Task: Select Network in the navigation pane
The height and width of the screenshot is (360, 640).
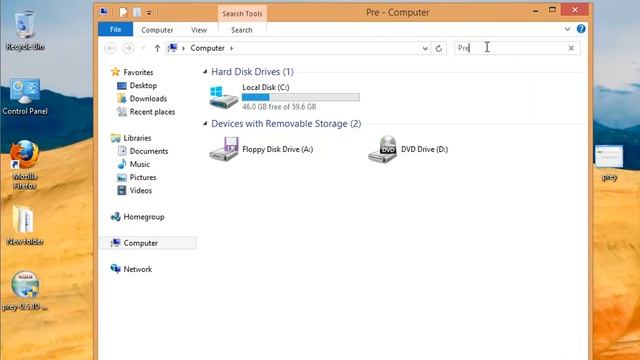Action: [x=138, y=269]
